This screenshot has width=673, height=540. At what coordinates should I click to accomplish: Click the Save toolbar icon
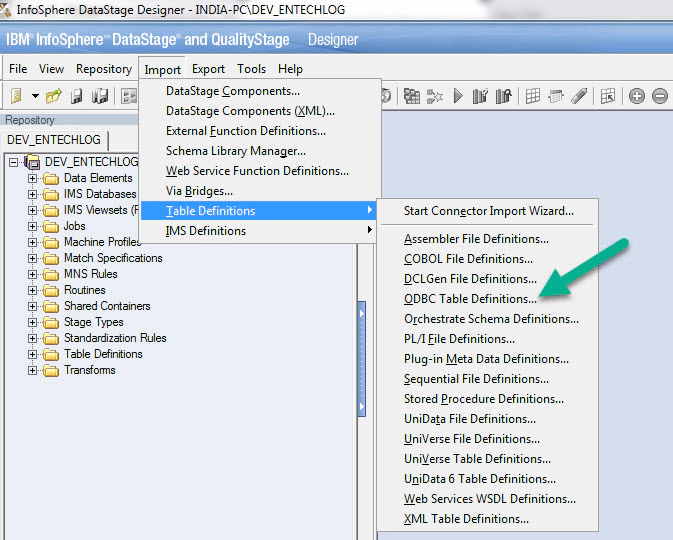[x=76, y=96]
